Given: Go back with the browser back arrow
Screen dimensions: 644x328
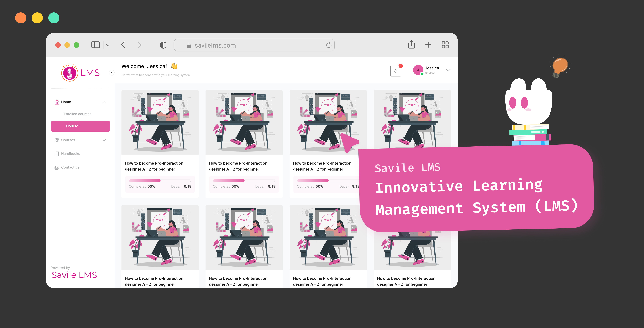Looking at the screenshot, I should (123, 45).
